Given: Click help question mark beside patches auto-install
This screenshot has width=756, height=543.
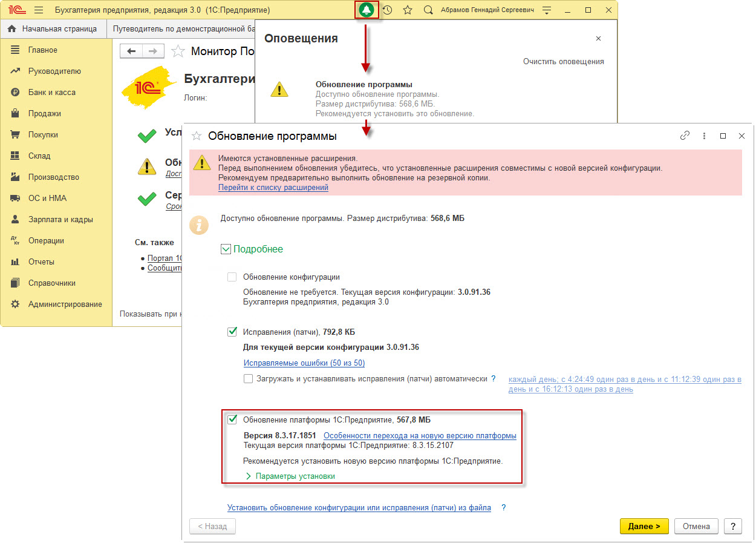Looking at the screenshot, I should coord(494,378).
